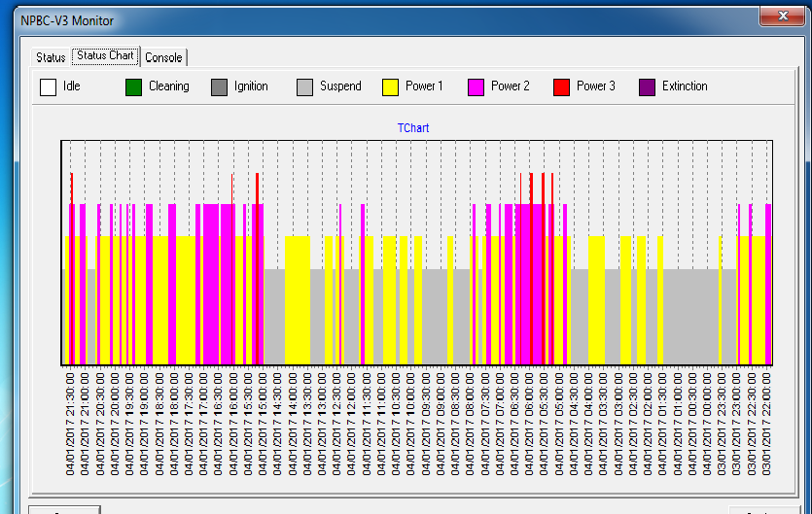Switch to the Status tab
This screenshot has height=514, width=812.
51,57
